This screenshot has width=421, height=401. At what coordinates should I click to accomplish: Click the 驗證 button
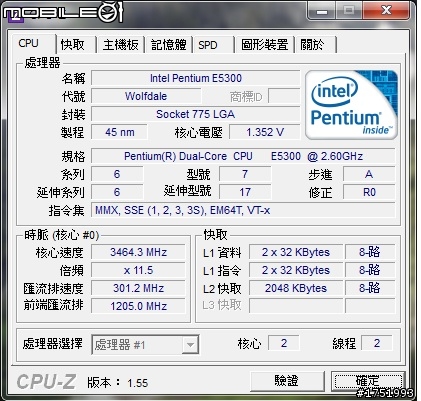tap(287, 381)
